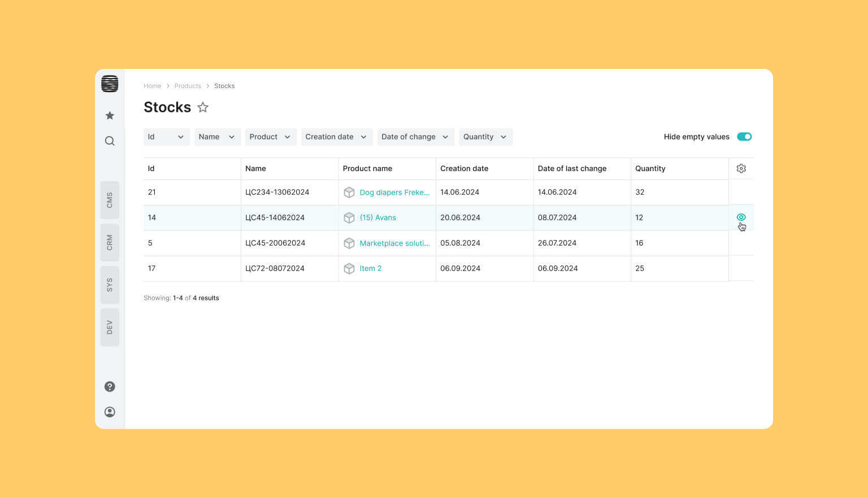Click the Stocks page title

[x=167, y=107]
